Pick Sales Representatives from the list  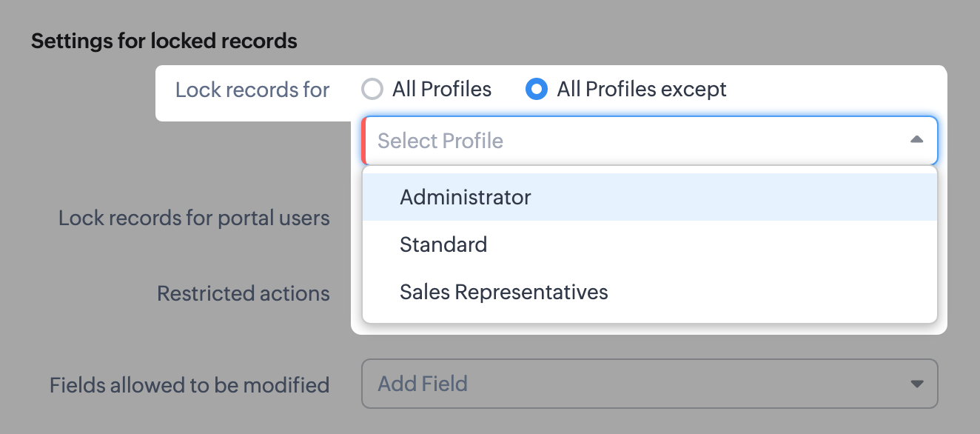pos(503,292)
